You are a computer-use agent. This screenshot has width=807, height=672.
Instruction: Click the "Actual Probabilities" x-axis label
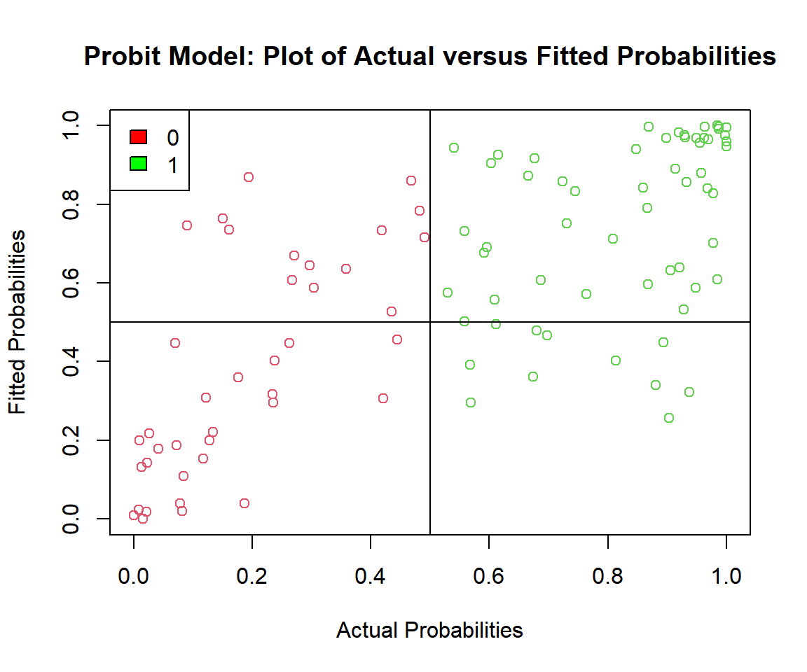point(429,630)
